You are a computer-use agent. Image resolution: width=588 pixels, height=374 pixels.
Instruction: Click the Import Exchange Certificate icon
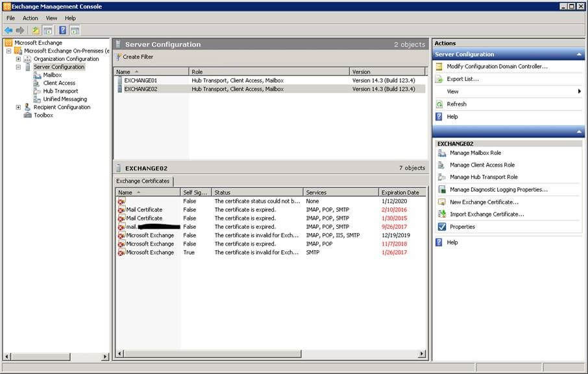click(442, 214)
